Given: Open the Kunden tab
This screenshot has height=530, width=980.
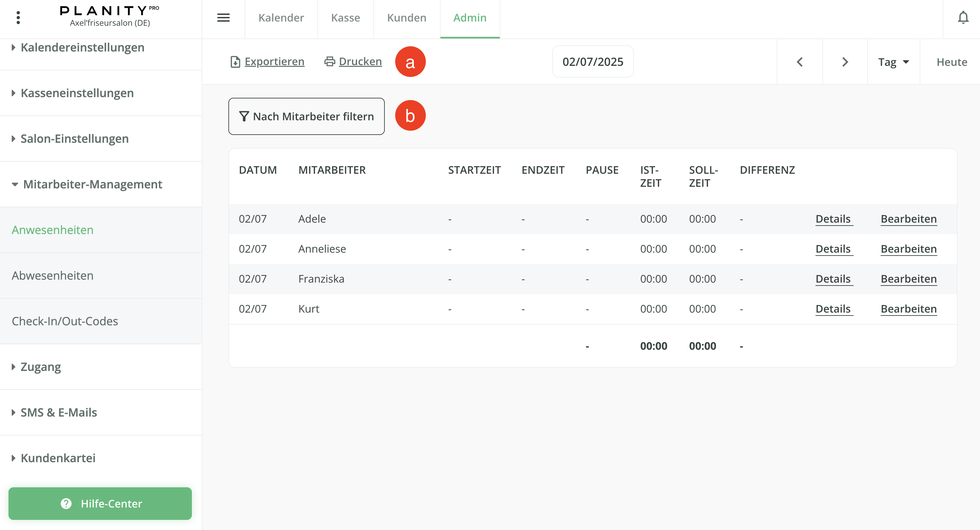Looking at the screenshot, I should tap(406, 18).
